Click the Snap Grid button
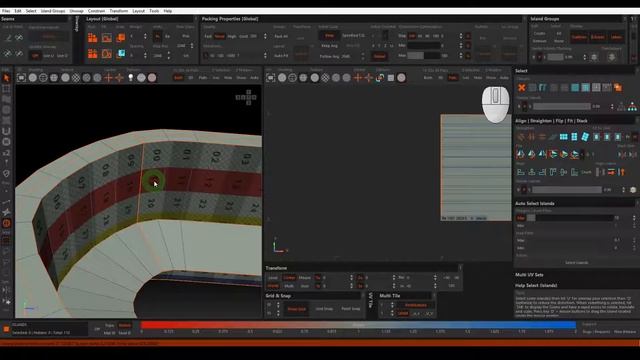The image size is (640, 360). click(x=297, y=309)
